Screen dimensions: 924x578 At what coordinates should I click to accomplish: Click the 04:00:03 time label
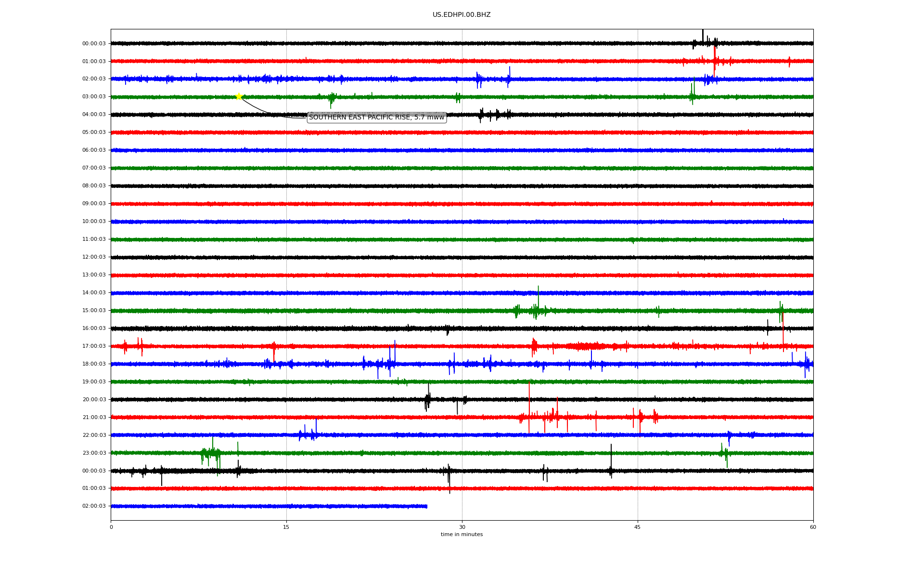94,115
